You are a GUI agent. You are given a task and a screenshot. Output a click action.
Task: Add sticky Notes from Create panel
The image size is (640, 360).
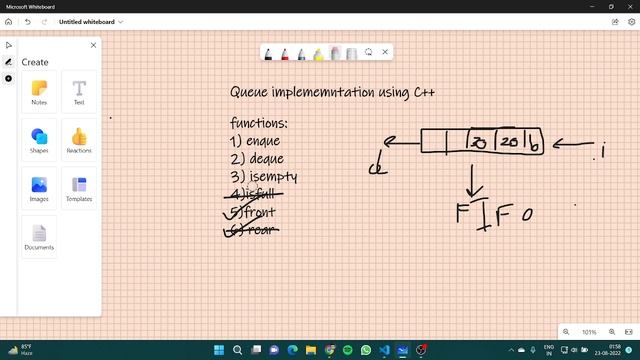(x=39, y=92)
